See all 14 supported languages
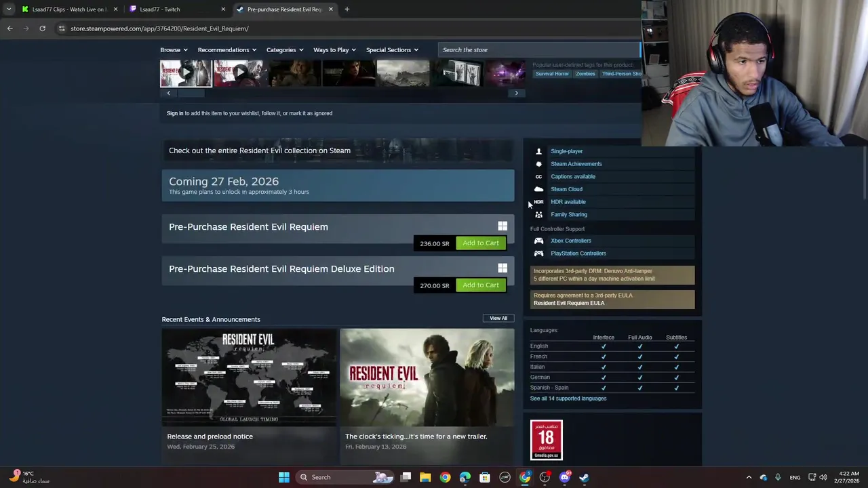Screen dimensions: 868x488 568,398
